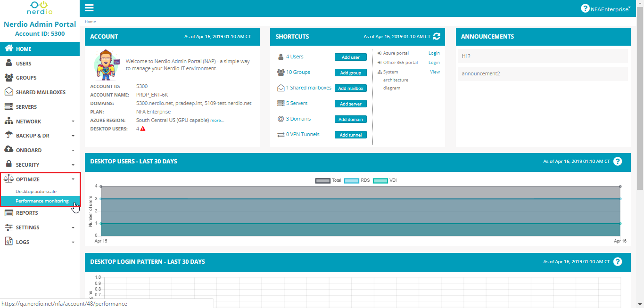Click the hamburger menu icon
Viewport: 644px width, 308px height.
coord(89,8)
